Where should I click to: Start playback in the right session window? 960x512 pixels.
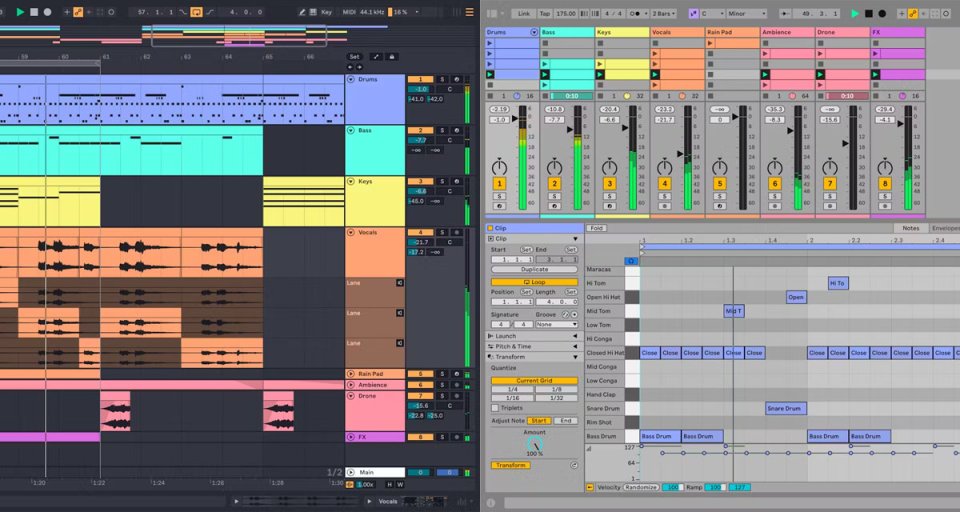[x=855, y=13]
